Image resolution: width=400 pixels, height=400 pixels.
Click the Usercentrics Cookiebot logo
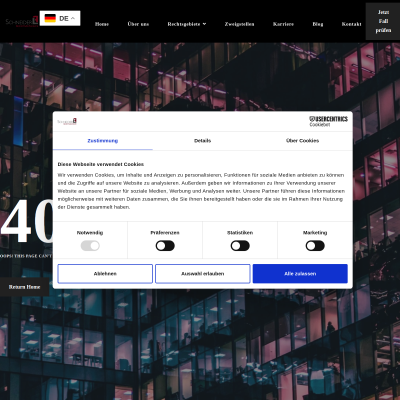tap(328, 121)
